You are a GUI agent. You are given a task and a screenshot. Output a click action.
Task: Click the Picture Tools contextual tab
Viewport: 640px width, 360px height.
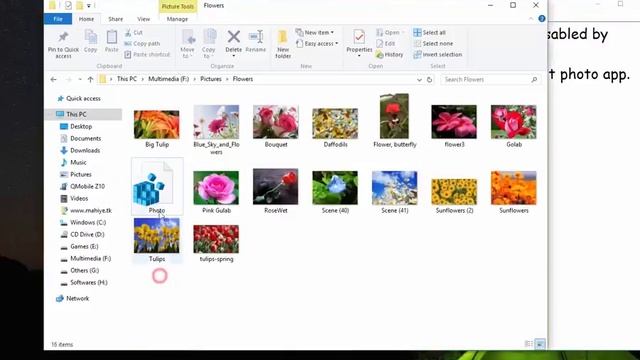178,6
